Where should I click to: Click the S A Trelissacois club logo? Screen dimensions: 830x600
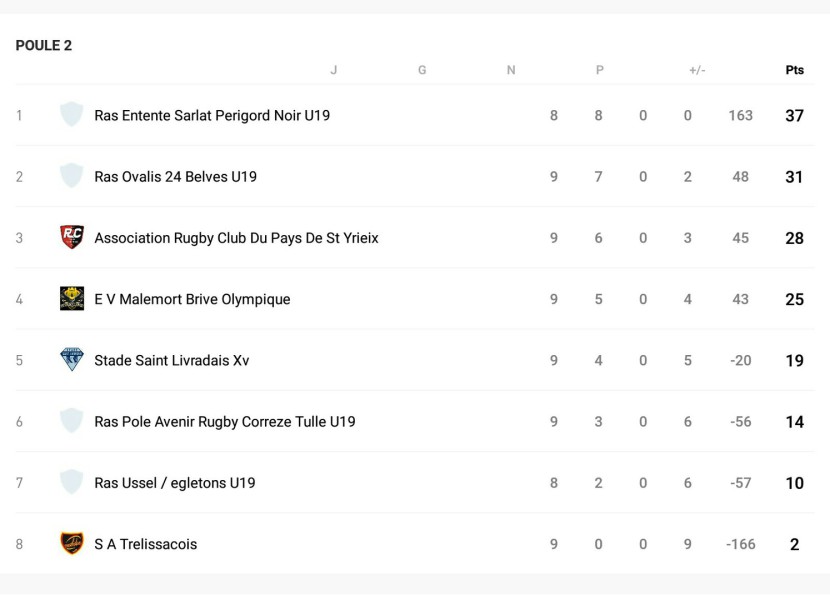[72, 544]
